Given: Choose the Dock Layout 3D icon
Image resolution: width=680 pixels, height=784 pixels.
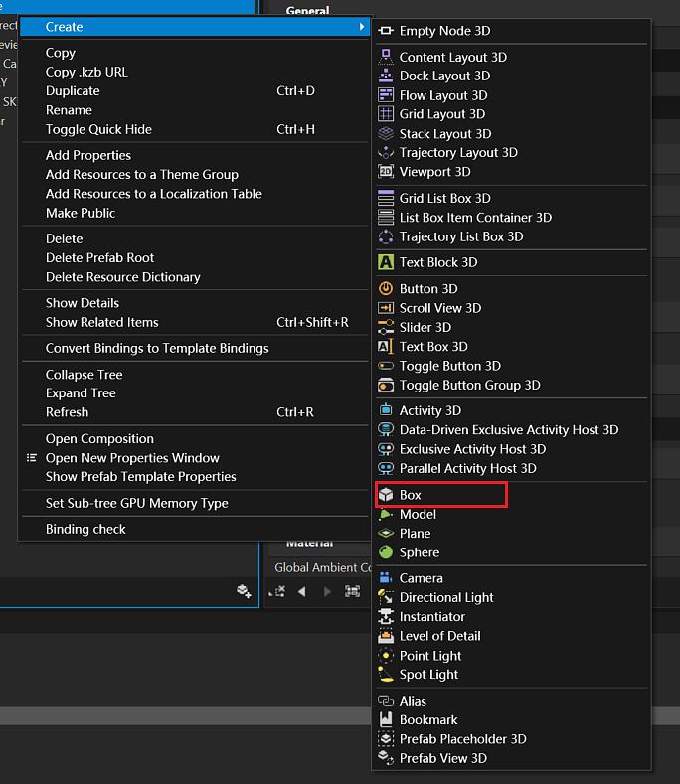Looking at the screenshot, I should pyautogui.click(x=386, y=76).
